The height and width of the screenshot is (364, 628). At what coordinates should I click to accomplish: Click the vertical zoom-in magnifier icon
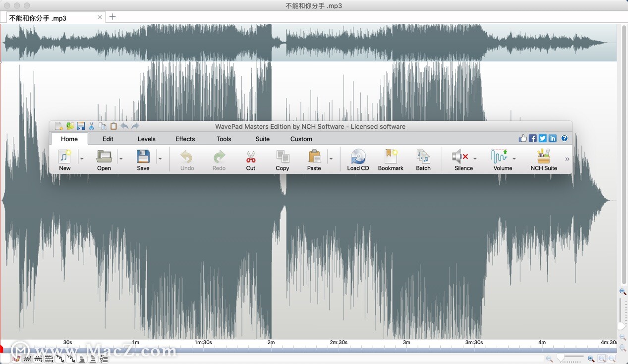tap(623, 292)
